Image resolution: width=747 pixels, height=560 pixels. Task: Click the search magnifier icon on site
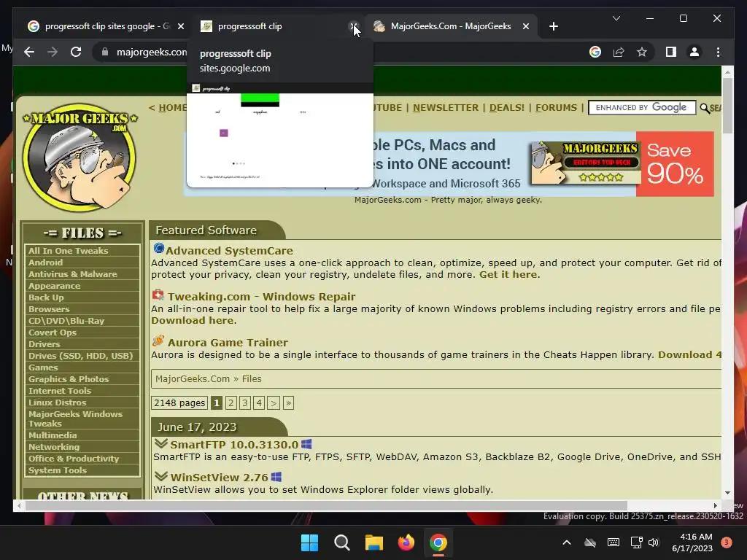[705, 109]
